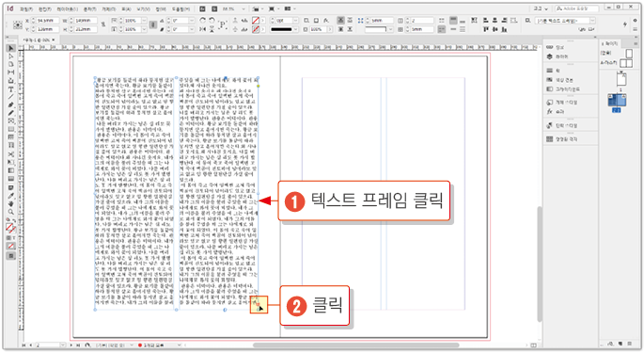Select the Eyedropper tool
The width and height of the screenshot is (644, 353).
point(11,196)
